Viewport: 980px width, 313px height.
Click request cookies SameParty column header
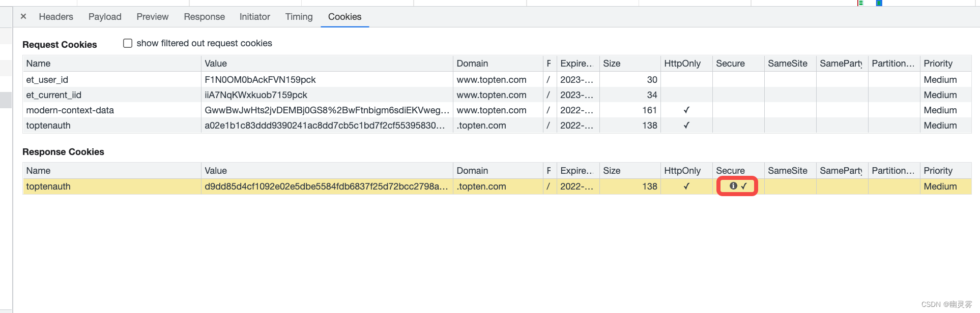point(842,64)
